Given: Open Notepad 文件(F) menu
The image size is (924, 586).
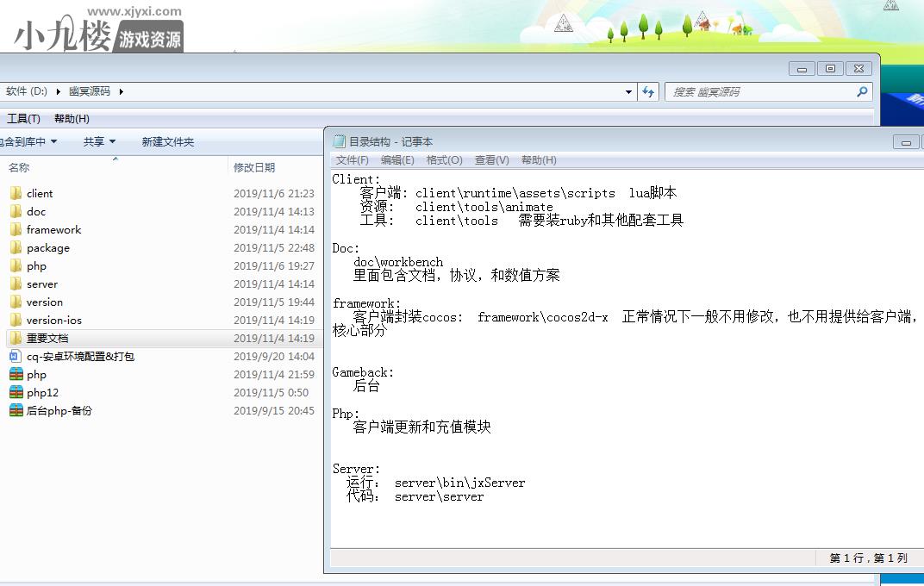Looking at the screenshot, I should [x=352, y=160].
